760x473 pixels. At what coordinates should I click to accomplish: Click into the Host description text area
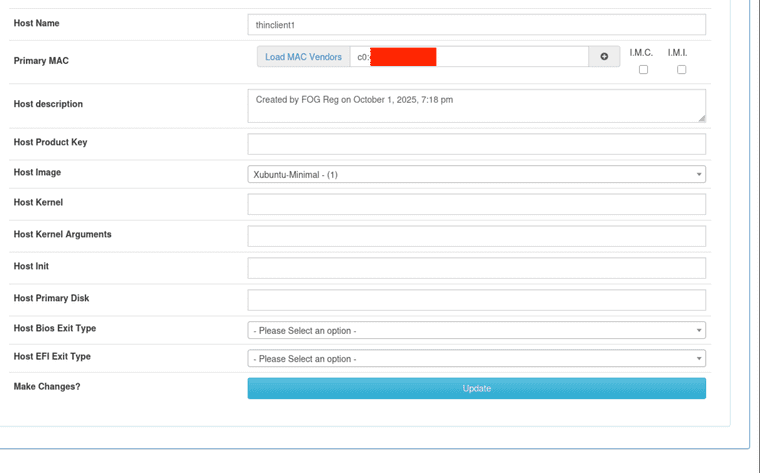coord(476,106)
